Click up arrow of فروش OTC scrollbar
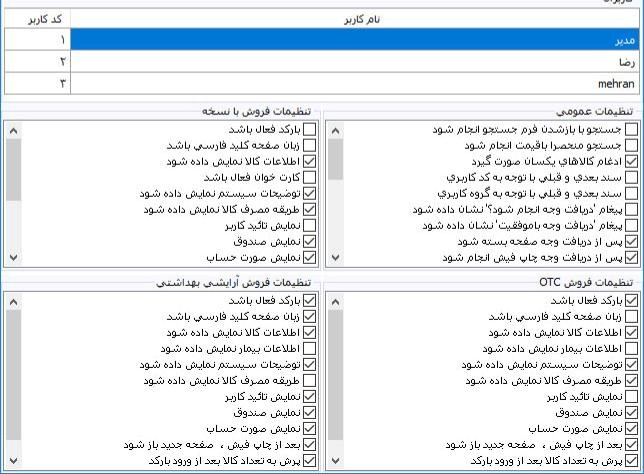The height and width of the screenshot is (474, 644). pyautogui.click(x=336, y=303)
